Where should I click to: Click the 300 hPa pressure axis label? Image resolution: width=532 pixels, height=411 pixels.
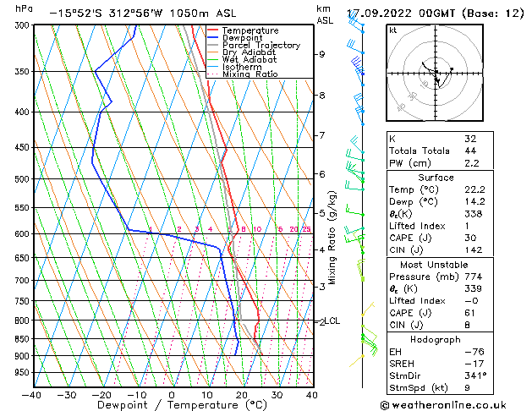coord(24,25)
